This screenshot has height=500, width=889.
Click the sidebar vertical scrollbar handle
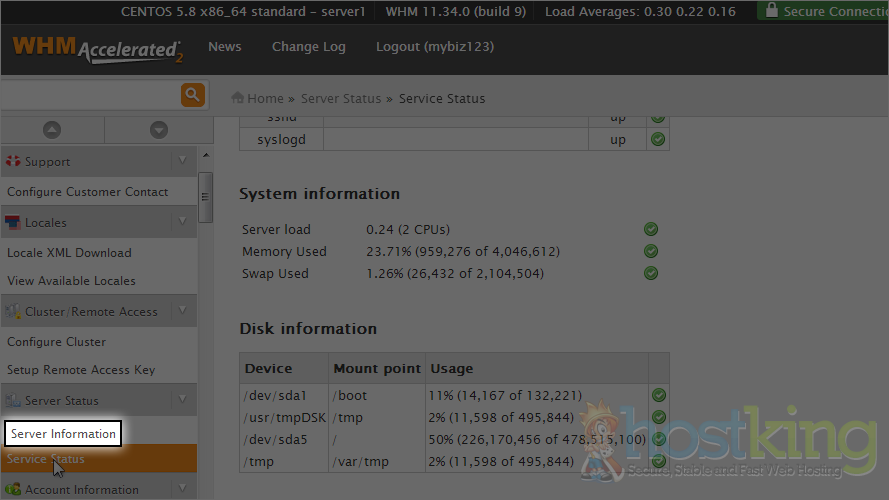click(x=205, y=195)
